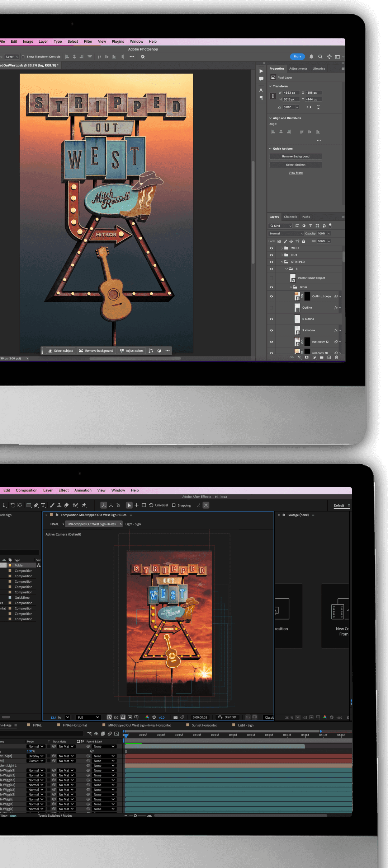The height and width of the screenshot is (868, 388).
Task: Open Photoshop notifications bell icon
Action: 311,57
